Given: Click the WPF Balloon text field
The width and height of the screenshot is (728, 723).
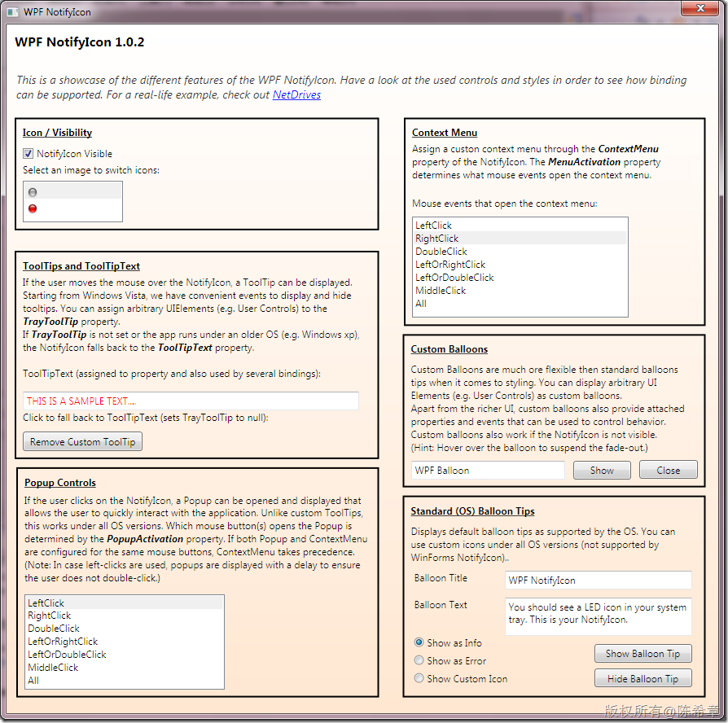Looking at the screenshot, I should (488, 471).
